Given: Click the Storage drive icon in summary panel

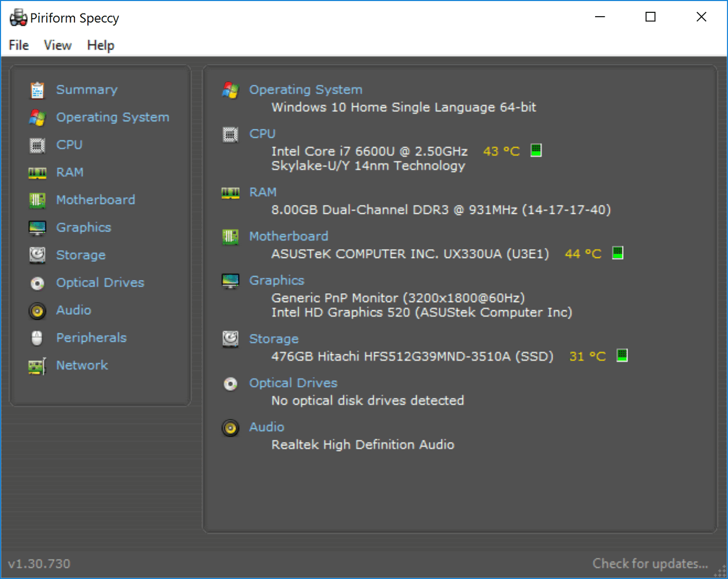Looking at the screenshot, I should coord(231,339).
